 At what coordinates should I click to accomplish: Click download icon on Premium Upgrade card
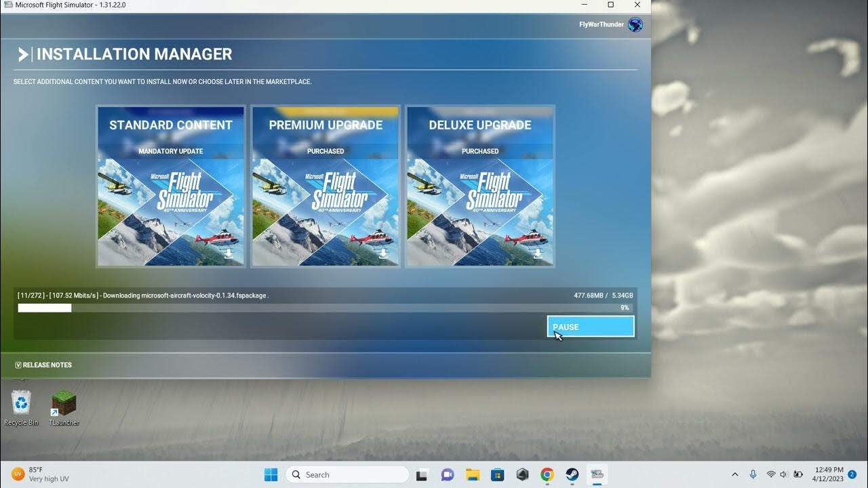click(x=383, y=254)
